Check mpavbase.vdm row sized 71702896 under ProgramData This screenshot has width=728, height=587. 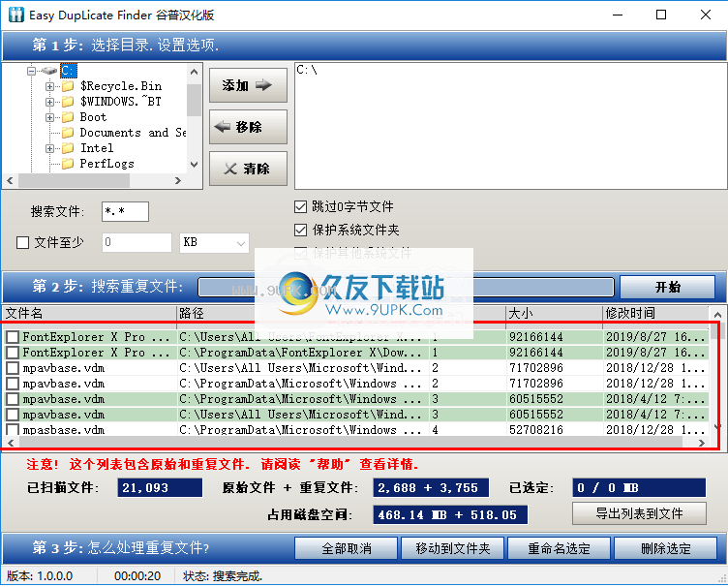pos(13,384)
